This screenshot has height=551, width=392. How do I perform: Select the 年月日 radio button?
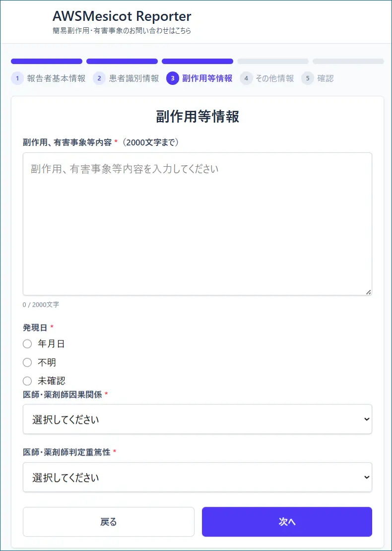[27, 344]
